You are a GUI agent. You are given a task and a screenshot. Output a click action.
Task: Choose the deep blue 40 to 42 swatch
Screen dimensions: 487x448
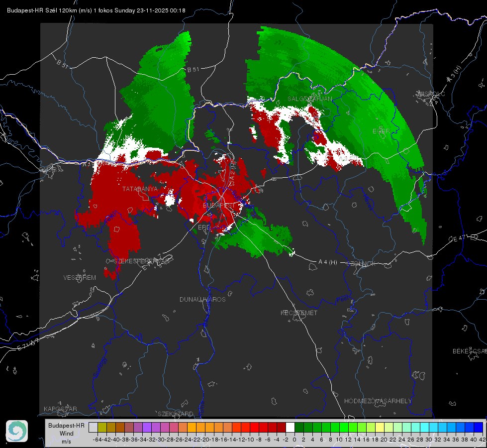[x=479, y=427]
